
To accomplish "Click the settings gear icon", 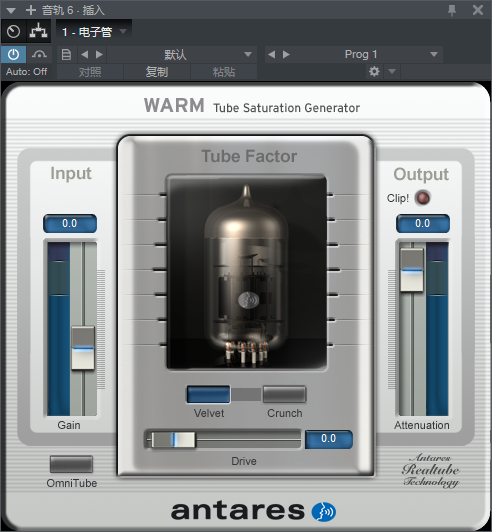I will (374, 72).
